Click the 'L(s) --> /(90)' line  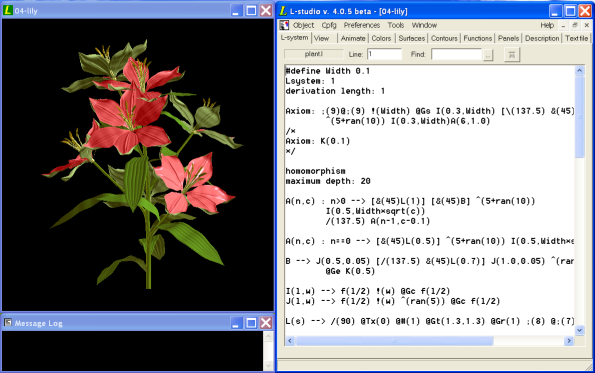pos(430,321)
